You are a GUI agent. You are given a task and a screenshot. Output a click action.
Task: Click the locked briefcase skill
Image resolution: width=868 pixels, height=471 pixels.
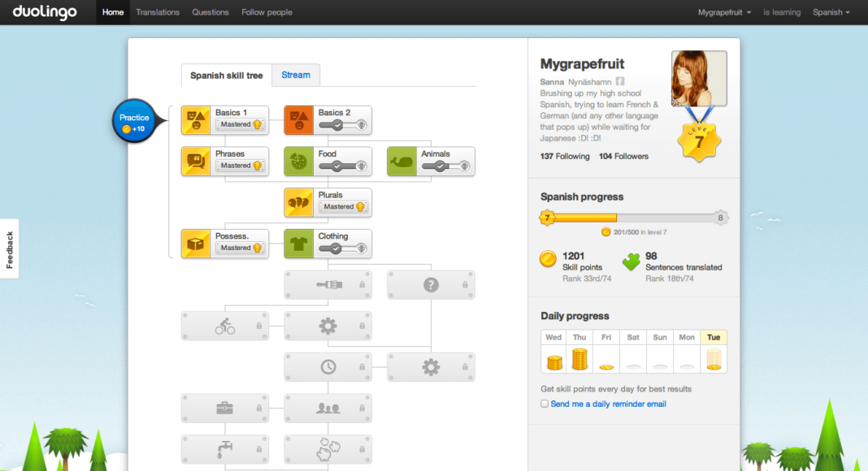[225, 408]
